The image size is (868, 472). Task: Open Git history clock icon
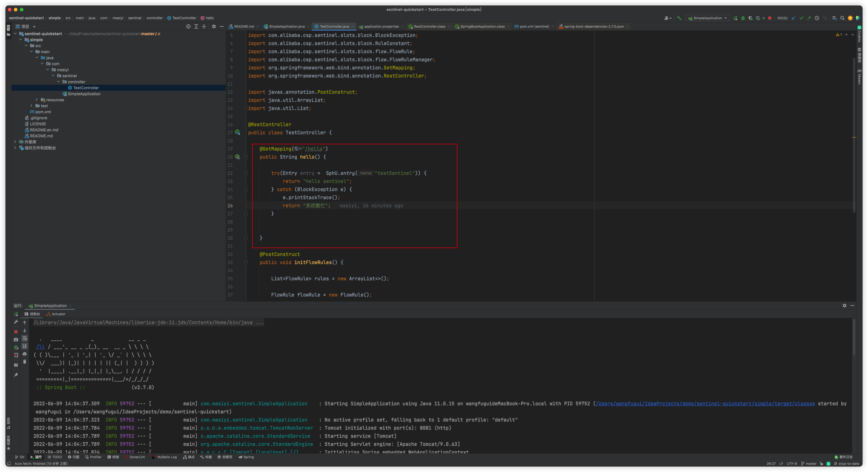[817, 18]
